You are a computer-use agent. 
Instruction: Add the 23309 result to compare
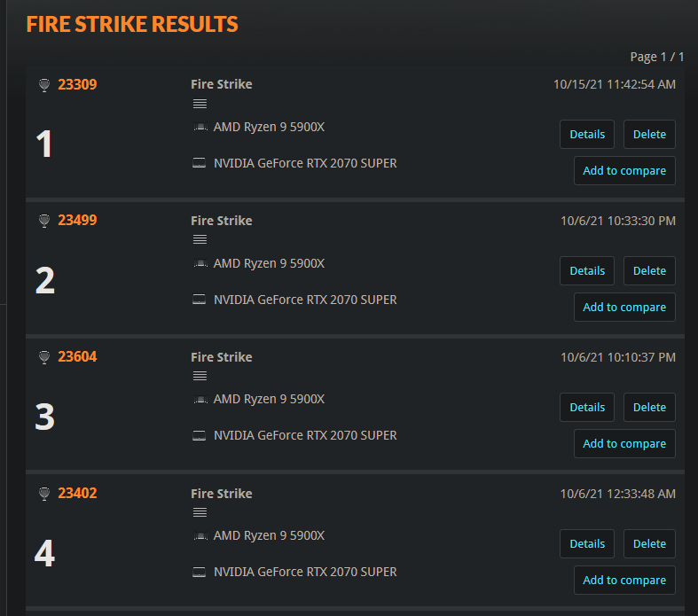point(624,171)
